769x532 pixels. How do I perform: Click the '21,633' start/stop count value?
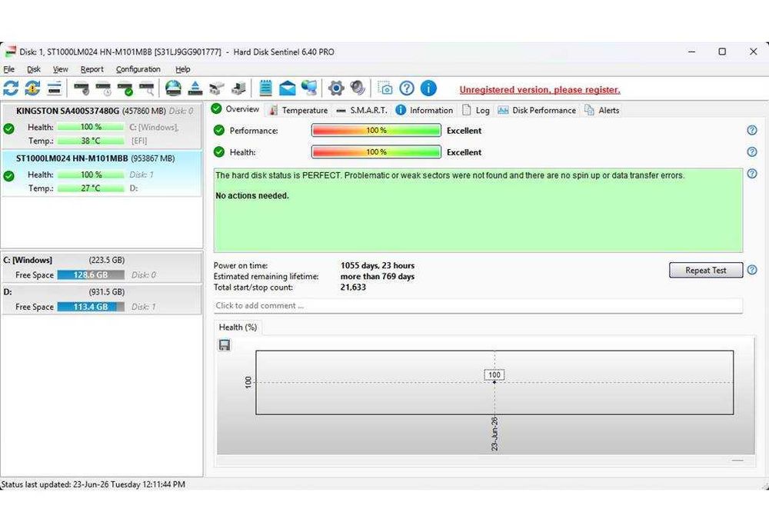353,288
